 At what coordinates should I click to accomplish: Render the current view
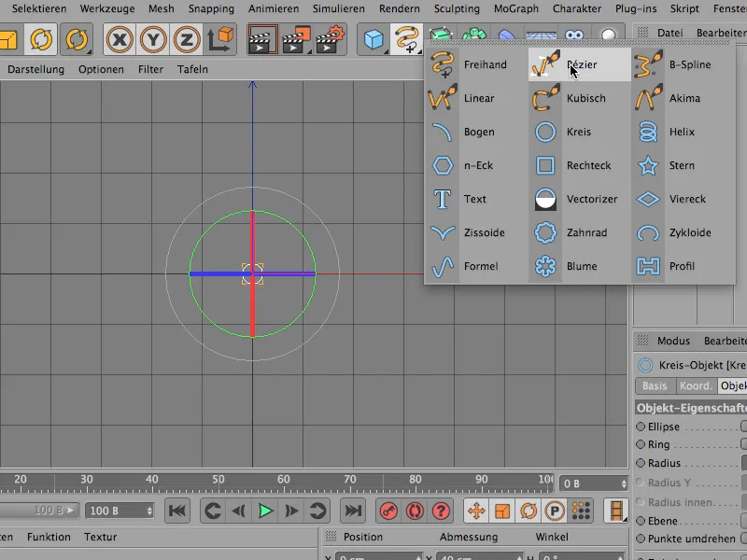pos(262,39)
